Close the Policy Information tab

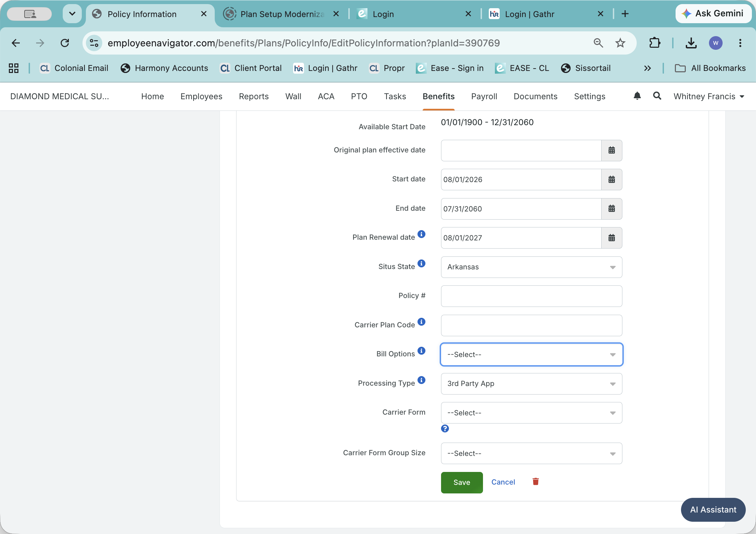(204, 14)
